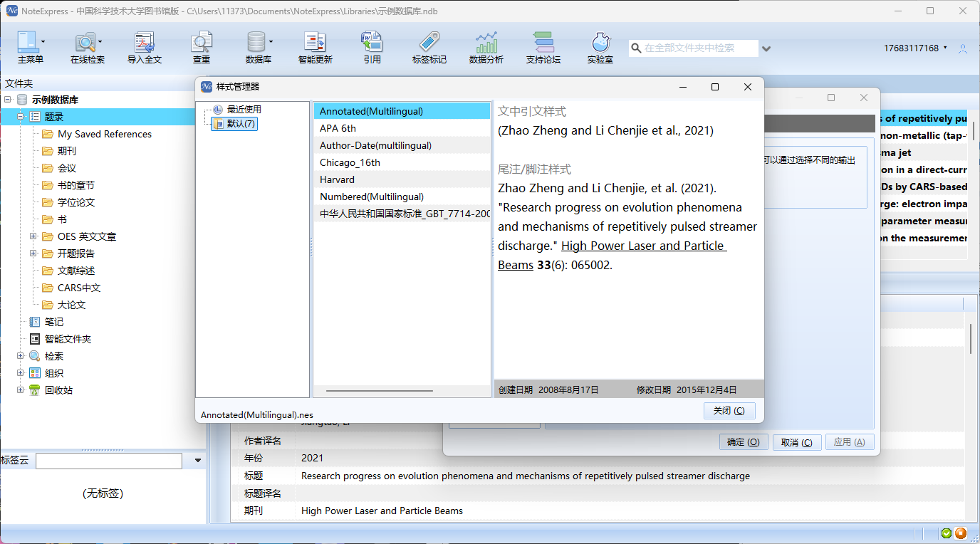This screenshot has width=980, height=544.
Task: Open the 期刊 folder
Action: 59,151
